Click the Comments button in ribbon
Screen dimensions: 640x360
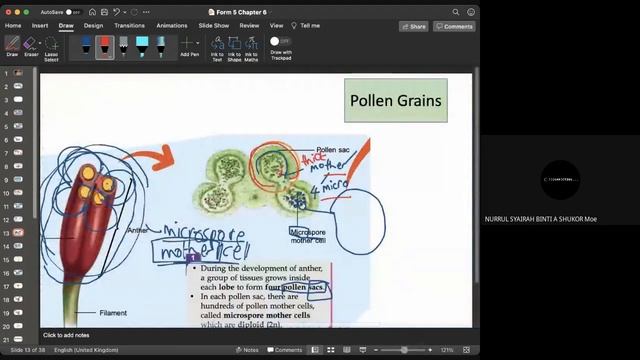(454, 27)
